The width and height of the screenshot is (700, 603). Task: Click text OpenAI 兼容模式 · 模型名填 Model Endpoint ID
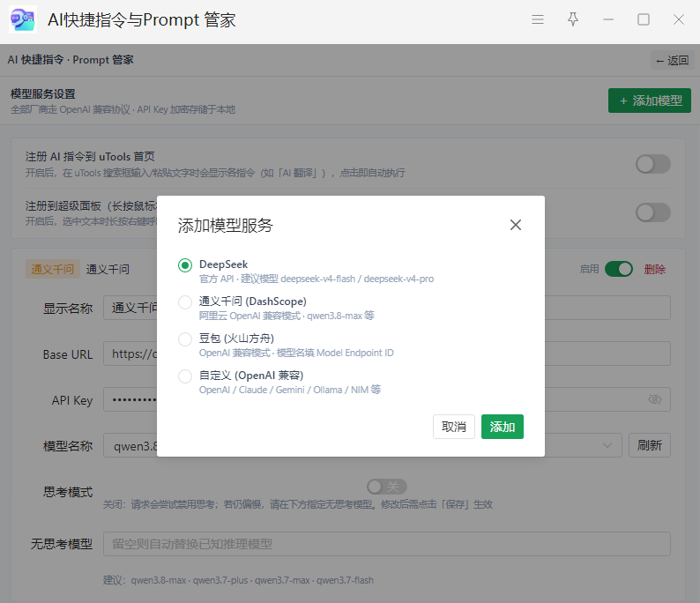[x=296, y=353]
